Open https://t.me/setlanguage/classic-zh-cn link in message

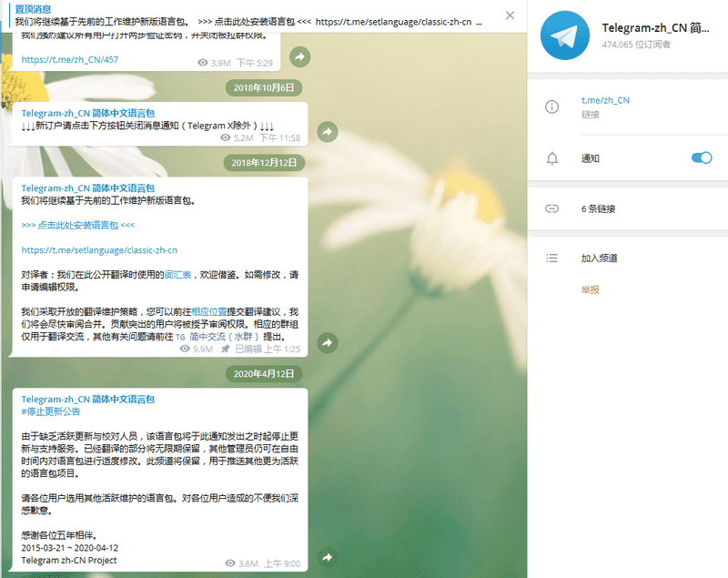(x=99, y=250)
